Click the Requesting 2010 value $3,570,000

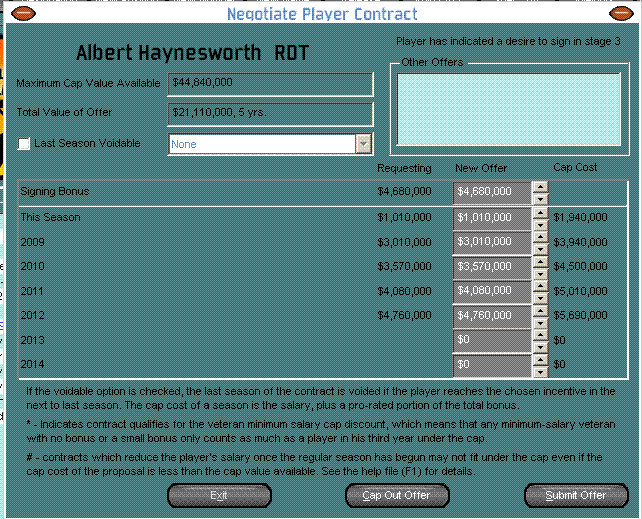point(404,266)
